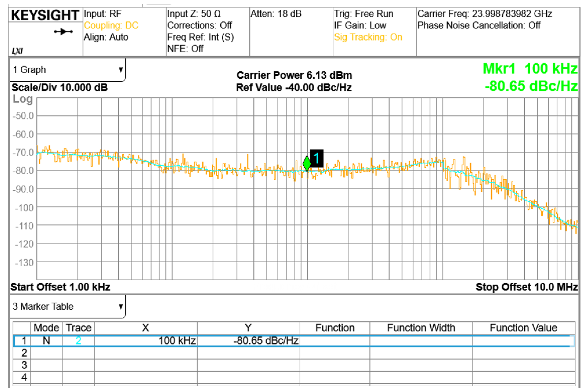Click the Corrections: Off setting

coord(200,25)
